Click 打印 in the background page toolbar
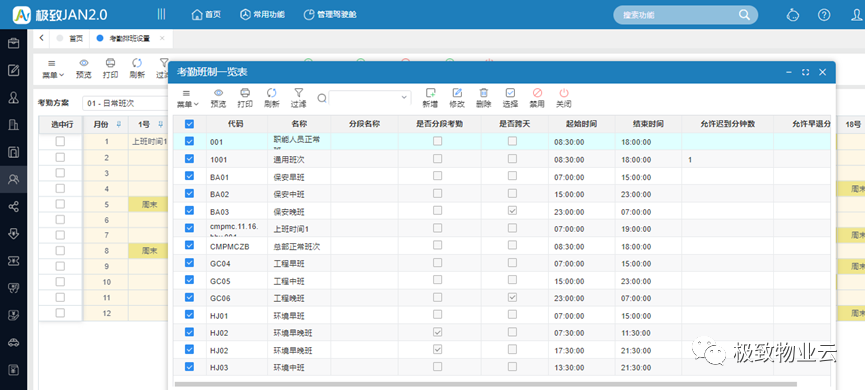Viewport: 865px width, 390px height. tap(110, 69)
